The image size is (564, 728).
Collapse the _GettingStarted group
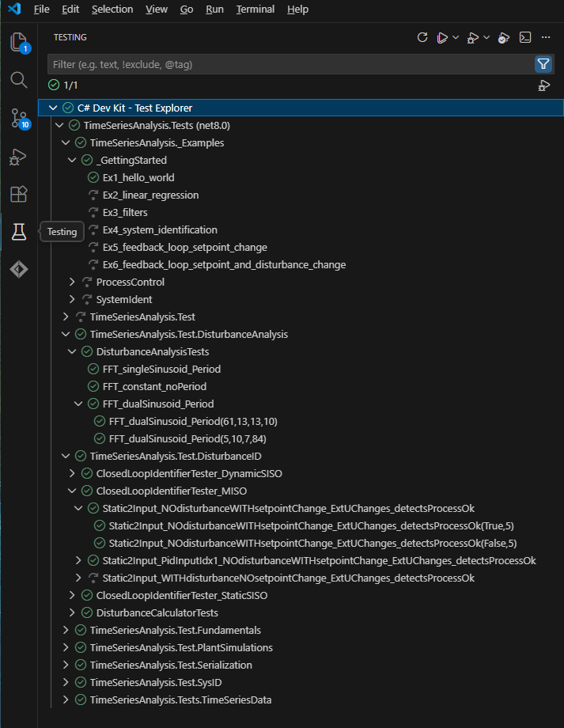click(x=72, y=160)
